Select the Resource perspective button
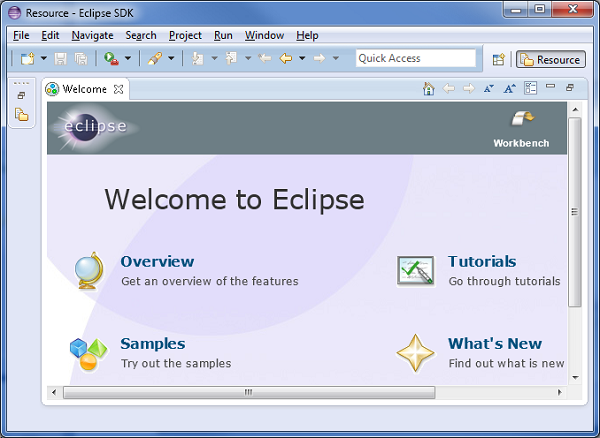 (551, 60)
